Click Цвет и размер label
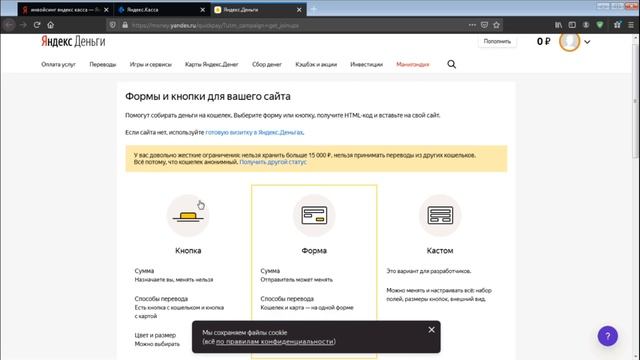The height and width of the screenshot is (360, 640). pos(155,335)
